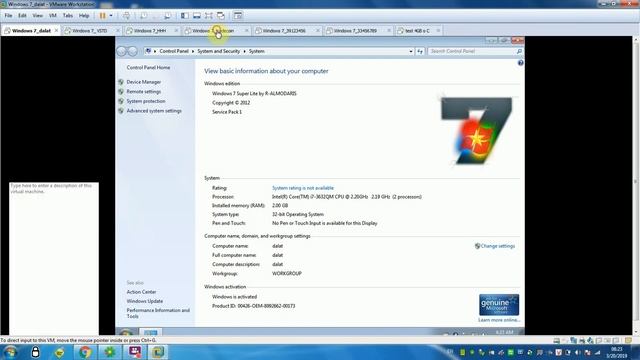640x360 pixels.
Task: Click System rating is not available link
Action: tap(303, 188)
